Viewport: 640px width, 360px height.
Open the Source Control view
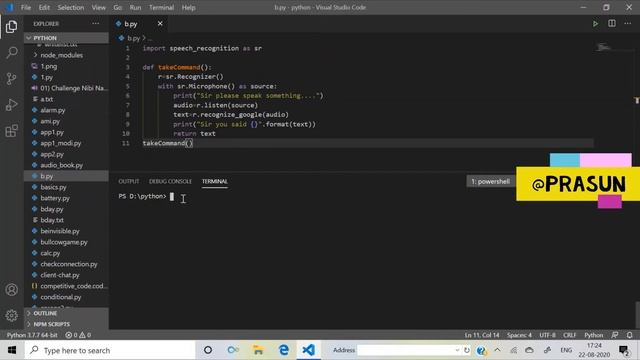point(11,78)
